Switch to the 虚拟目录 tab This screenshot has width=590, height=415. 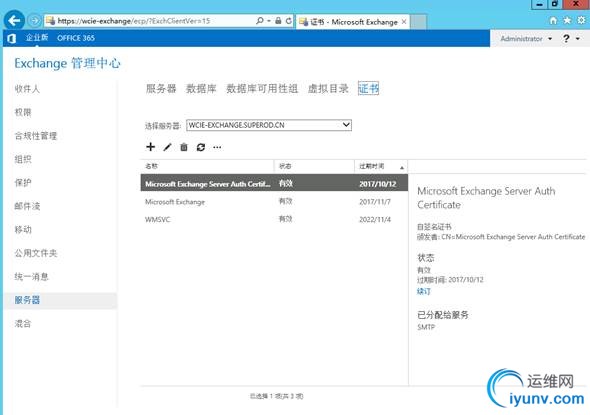click(x=328, y=89)
